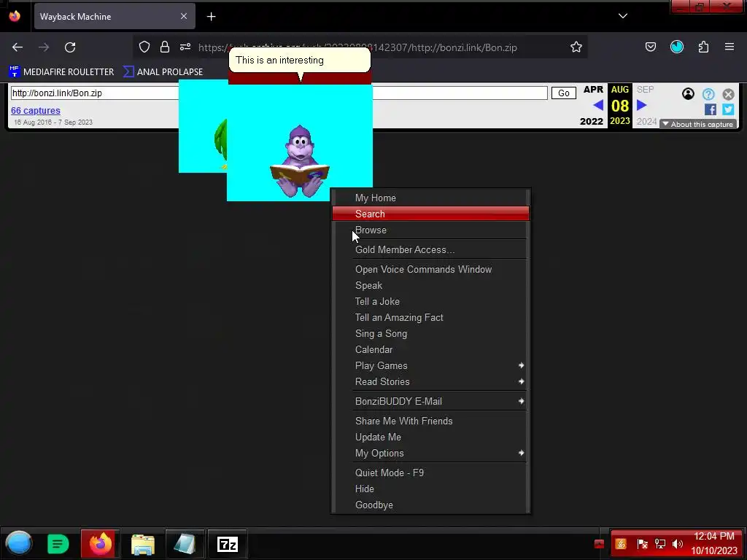This screenshot has width=747, height=560.
Task: Open the 66 captures link
Action: (x=36, y=111)
